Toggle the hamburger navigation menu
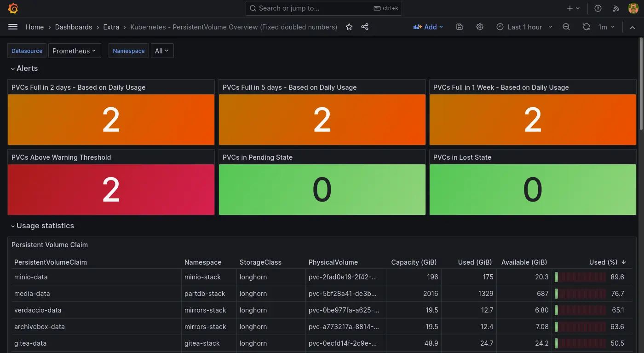 click(13, 27)
